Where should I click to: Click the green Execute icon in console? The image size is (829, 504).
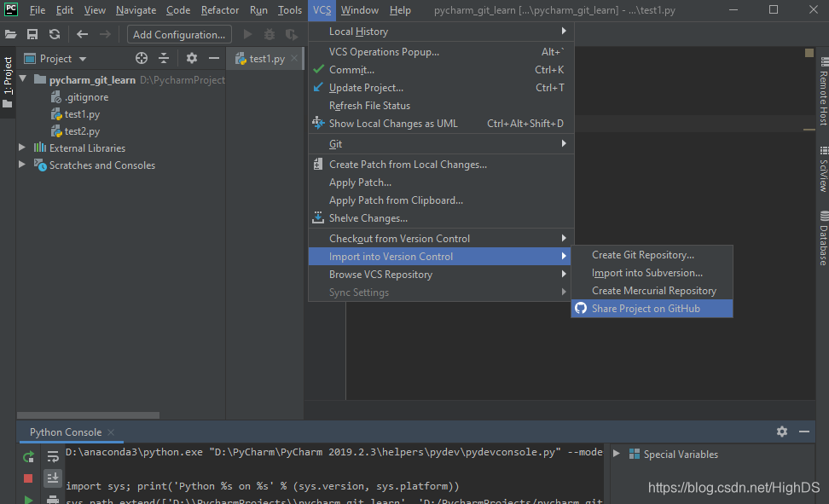click(x=28, y=499)
